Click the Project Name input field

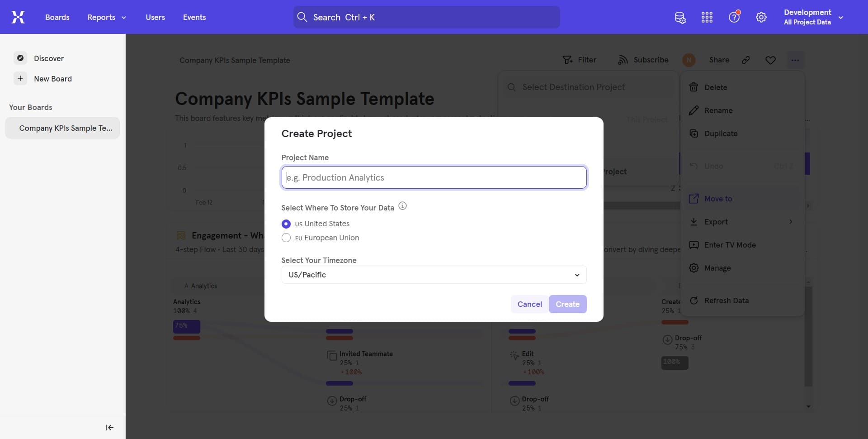434,177
